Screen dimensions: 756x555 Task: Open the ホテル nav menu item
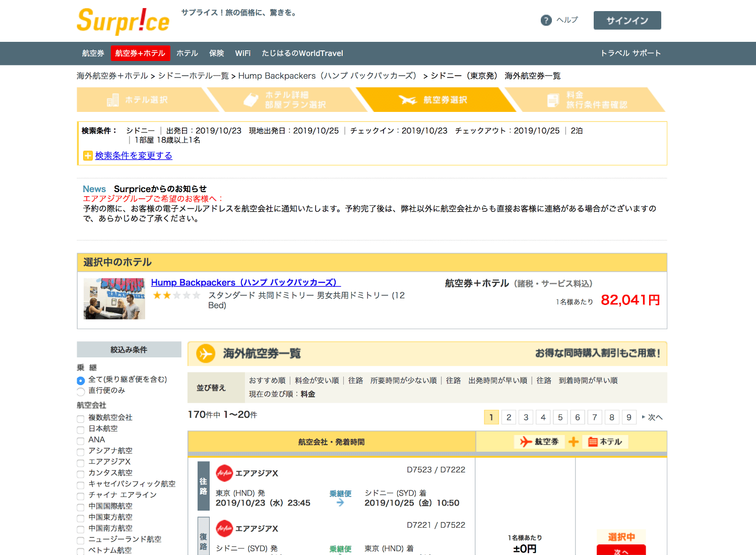coord(187,53)
